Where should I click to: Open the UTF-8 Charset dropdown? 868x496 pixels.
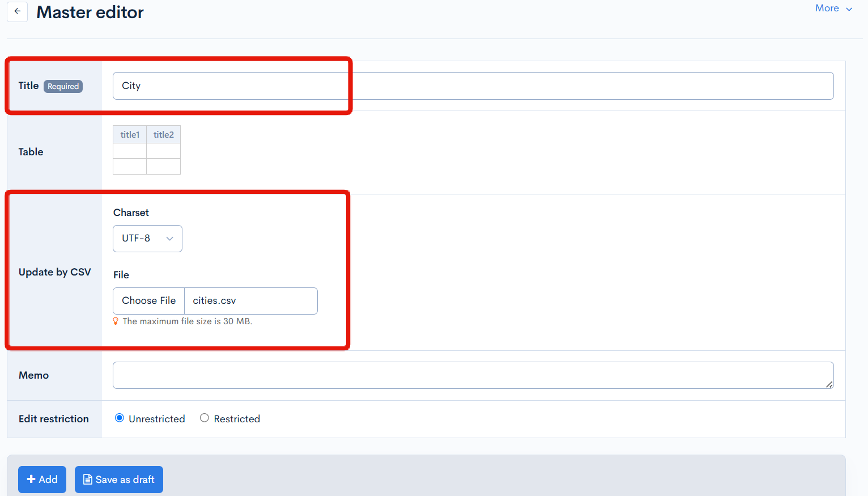pos(147,239)
